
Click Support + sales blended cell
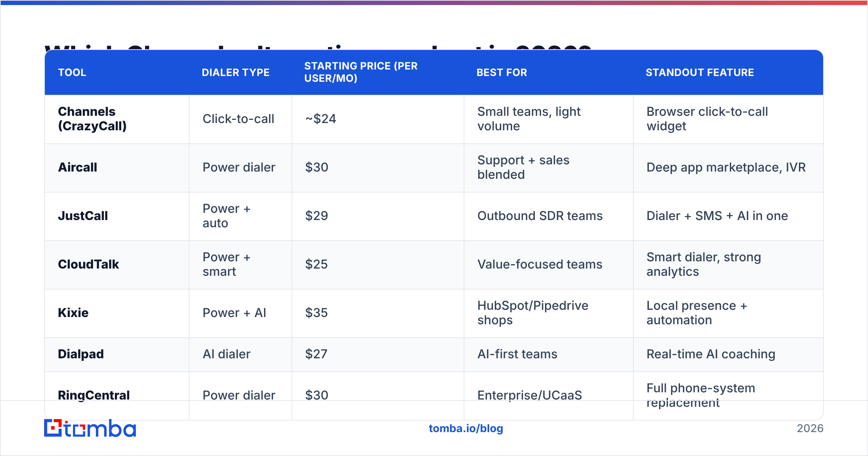click(x=523, y=167)
